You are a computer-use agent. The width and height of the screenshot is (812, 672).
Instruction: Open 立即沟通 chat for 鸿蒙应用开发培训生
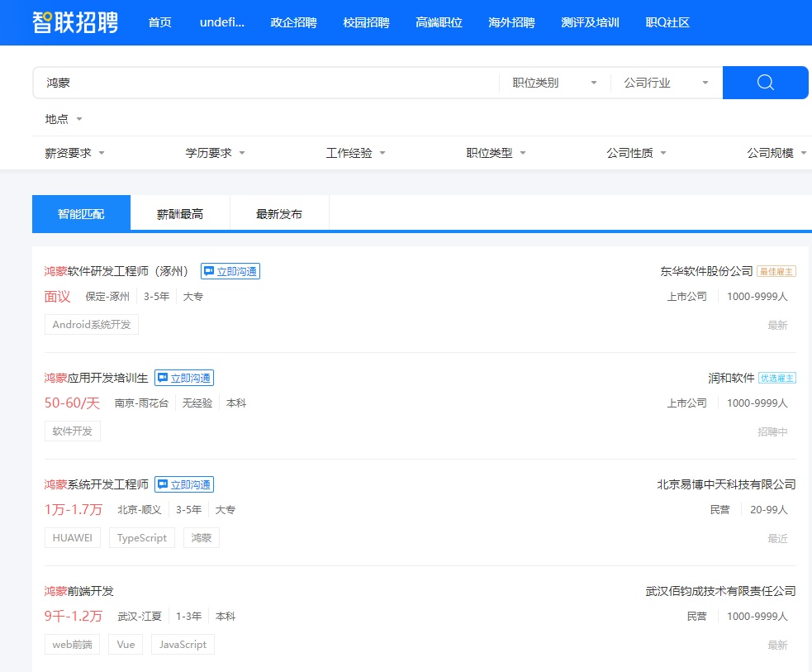[184, 378]
